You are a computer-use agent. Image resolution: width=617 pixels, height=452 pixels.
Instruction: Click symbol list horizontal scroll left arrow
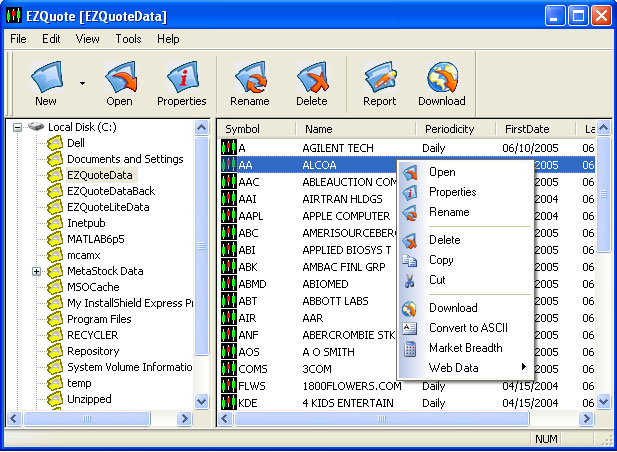[x=225, y=418]
